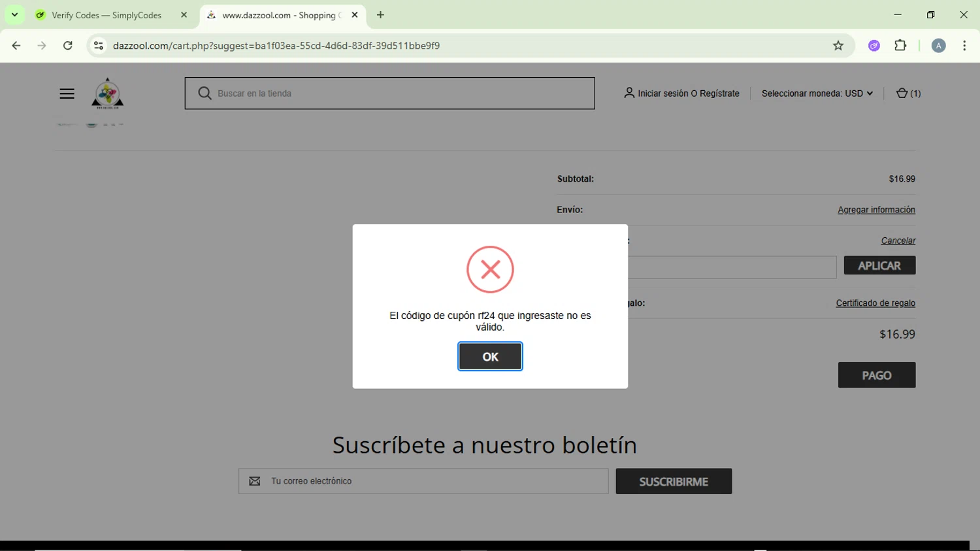Click the search magnifier icon

tap(204, 93)
